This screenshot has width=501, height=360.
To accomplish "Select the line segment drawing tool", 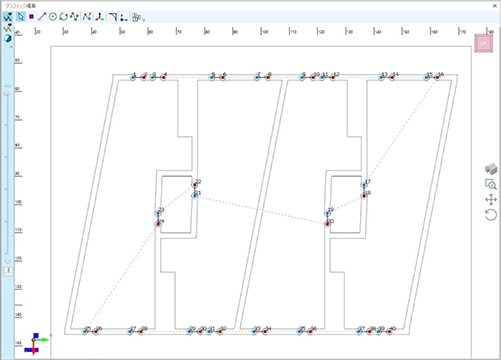I will tap(42, 16).
